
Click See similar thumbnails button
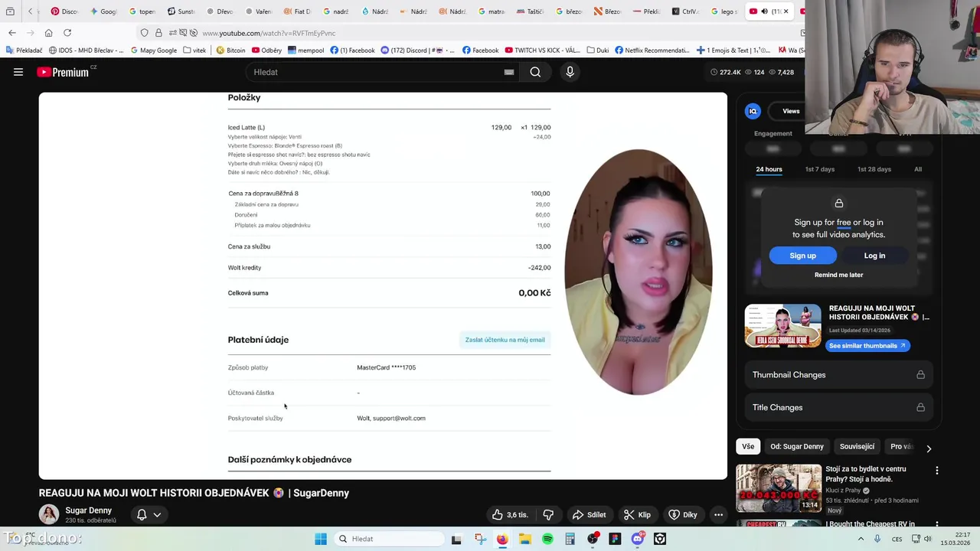pyautogui.click(x=867, y=346)
